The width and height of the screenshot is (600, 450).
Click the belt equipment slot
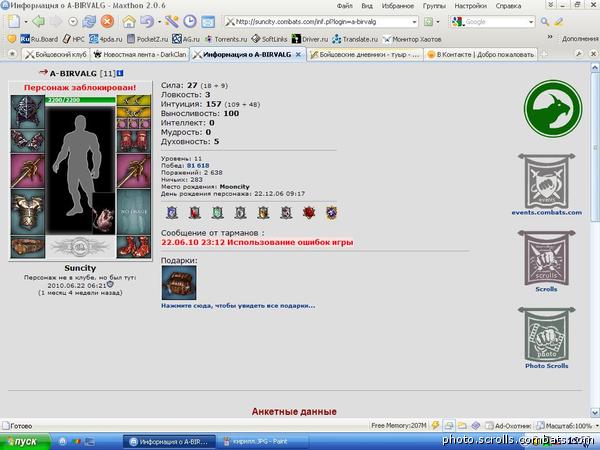[28, 246]
